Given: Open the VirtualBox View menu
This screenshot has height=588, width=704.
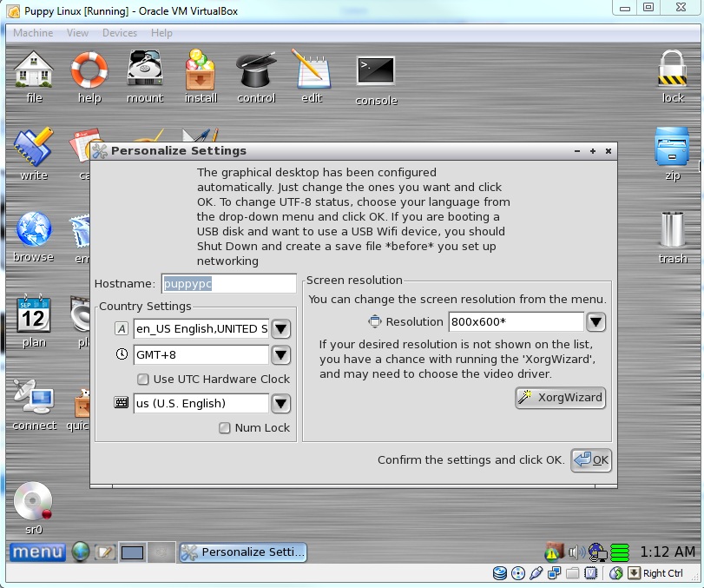Looking at the screenshot, I should 77,33.
